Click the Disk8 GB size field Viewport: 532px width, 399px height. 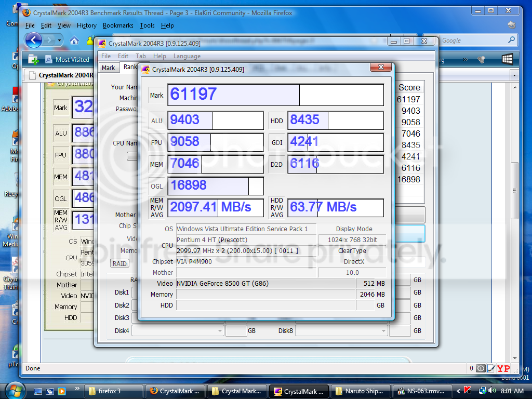coord(400,330)
